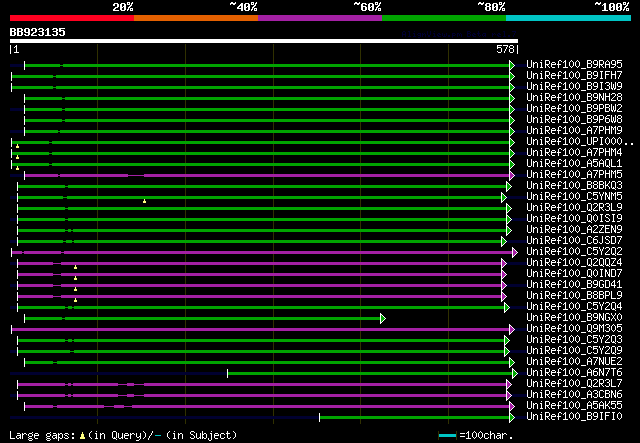Click the yellow gap symbol in the legend
The image size is (640, 443).
[x=82, y=436]
